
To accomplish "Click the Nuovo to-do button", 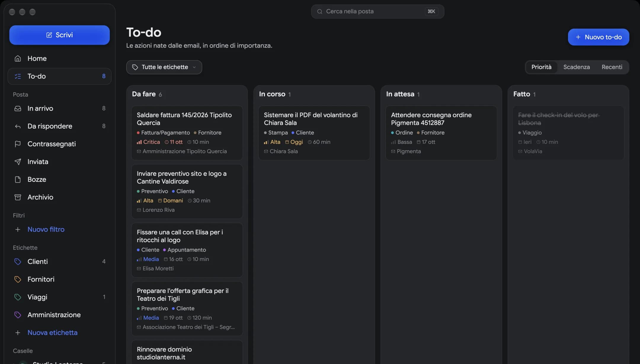I will tap(599, 37).
